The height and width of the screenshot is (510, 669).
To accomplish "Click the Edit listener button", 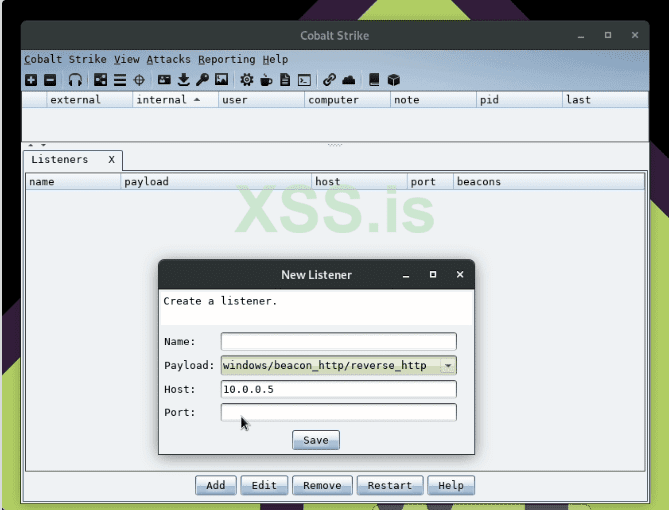I will [x=264, y=486].
